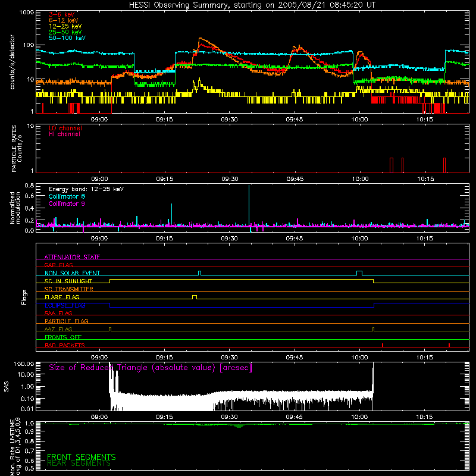Select the 'Collimator 9' legend entry
This screenshot has height=476, width=476.
pos(67,203)
